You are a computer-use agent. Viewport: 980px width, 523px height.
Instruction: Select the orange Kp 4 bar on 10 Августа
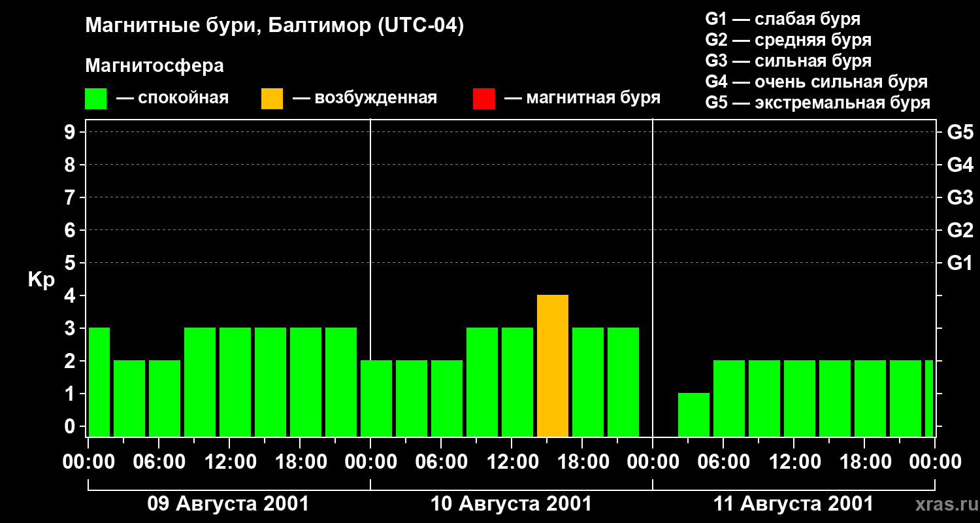[x=553, y=366]
